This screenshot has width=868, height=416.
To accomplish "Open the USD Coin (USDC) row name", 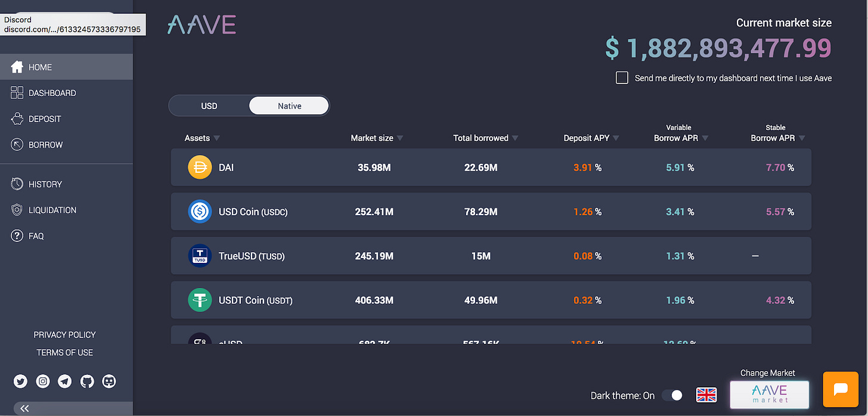I will [x=253, y=212].
